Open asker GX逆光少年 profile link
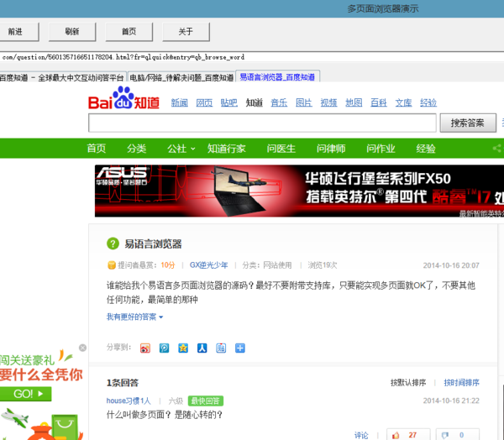Viewport: 504px width, 440px height. click(208, 265)
